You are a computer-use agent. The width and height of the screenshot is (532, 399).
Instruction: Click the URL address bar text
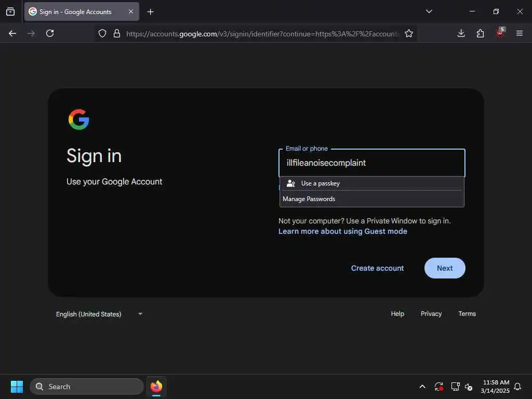(x=262, y=34)
